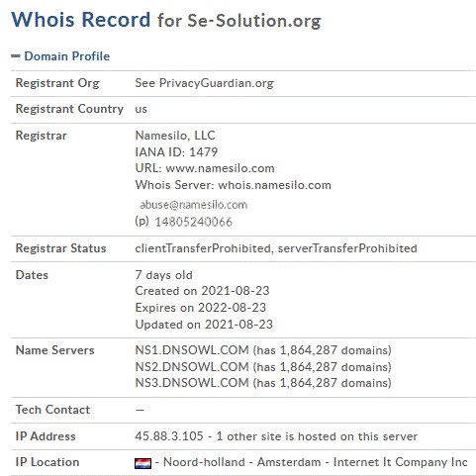Open NS3.DNSOWL.COM name server link
The width and height of the screenshot is (476, 476).
point(192,383)
